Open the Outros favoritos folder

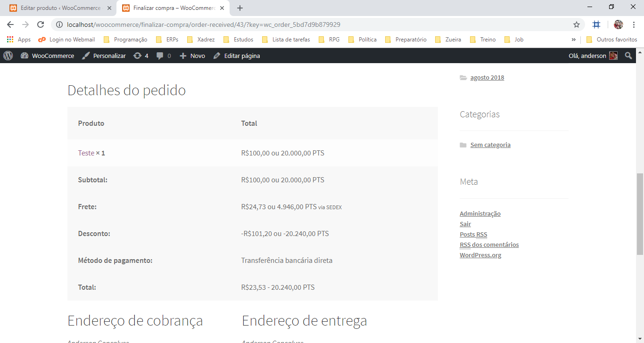[612, 40]
